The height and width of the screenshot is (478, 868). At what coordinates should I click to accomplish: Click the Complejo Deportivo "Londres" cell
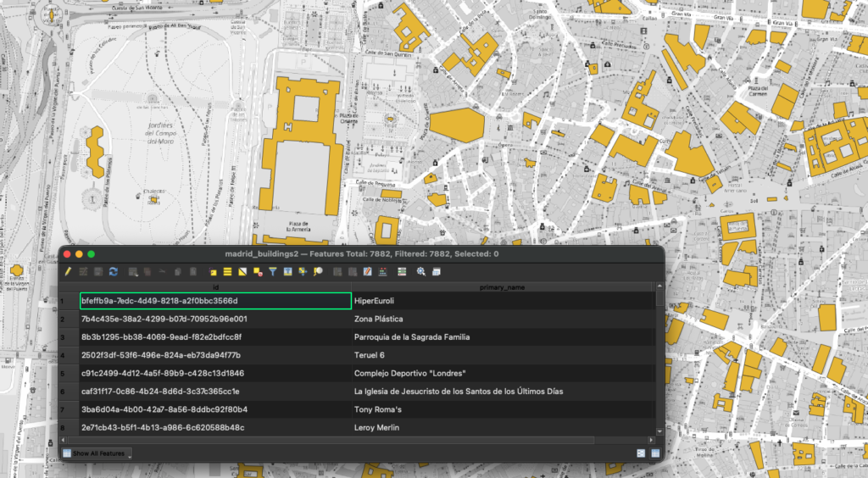[503, 374]
